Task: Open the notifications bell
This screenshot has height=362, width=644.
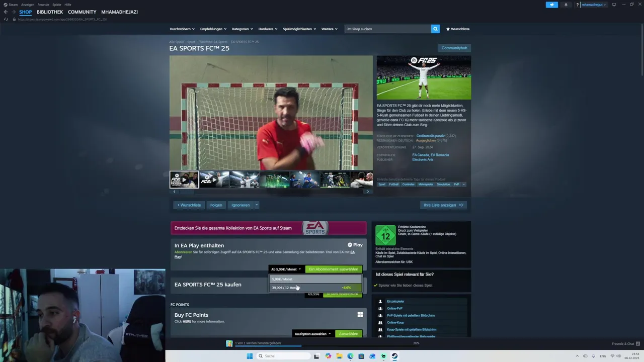Action: [566, 5]
